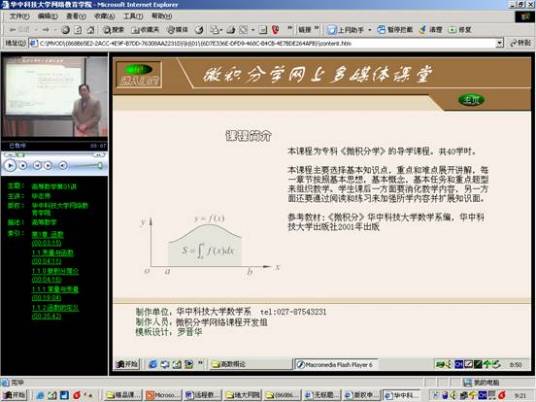Click the History toolbar icon

tap(199, 30)
